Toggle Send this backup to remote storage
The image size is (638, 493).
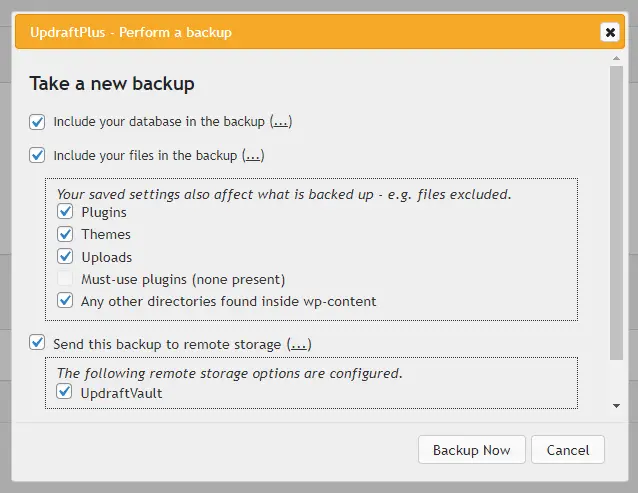(38, 343)
